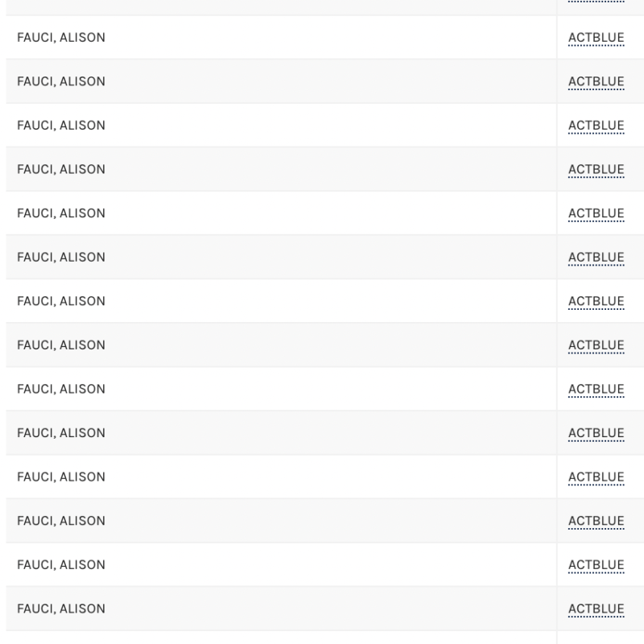The width and height of the screenshot is (644, 644).
Task: Click the ACTBLUE link in the first full row
Action: pos(596,38)
